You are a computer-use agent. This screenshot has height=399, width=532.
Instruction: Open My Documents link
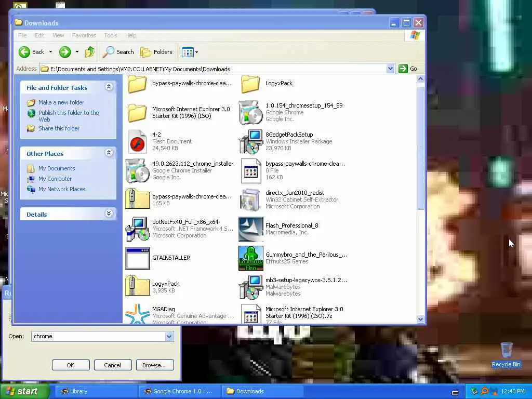click(57, 168)
